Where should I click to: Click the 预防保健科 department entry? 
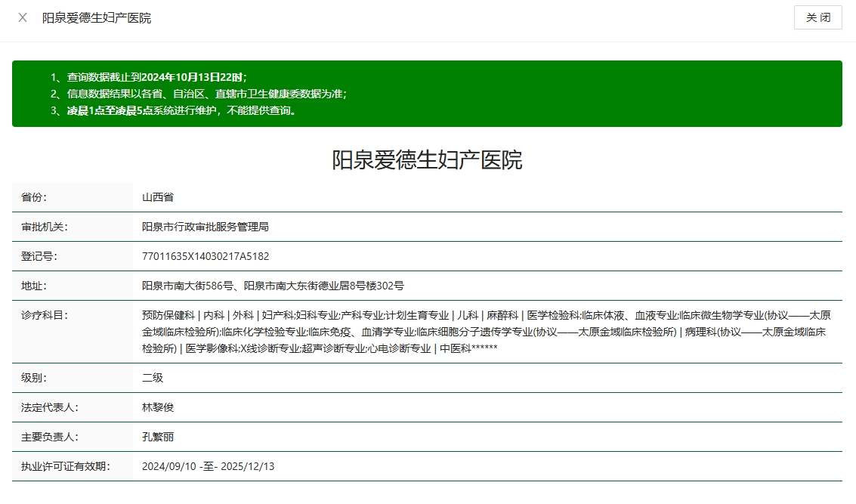(x=168, y=315)
